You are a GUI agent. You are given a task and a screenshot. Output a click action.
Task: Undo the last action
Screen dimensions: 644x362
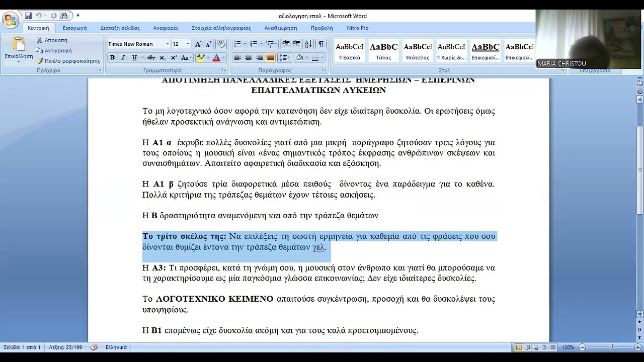[x=38, y=16]
